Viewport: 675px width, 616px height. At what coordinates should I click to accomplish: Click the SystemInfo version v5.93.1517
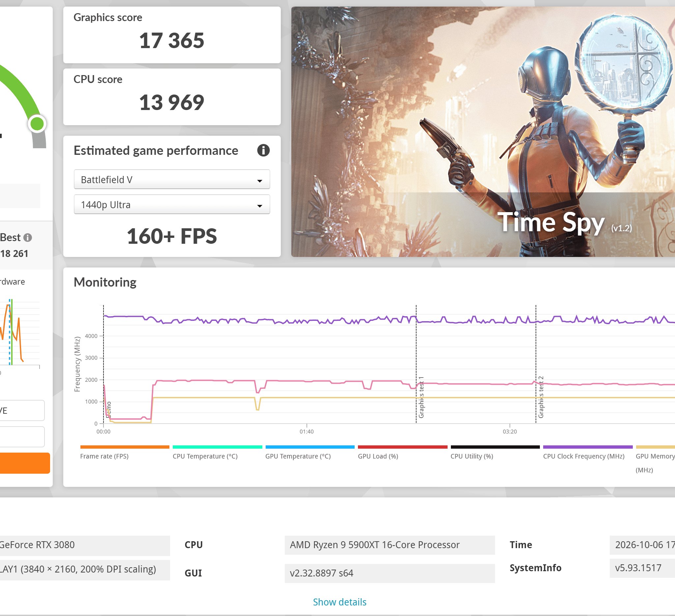pyautogui.click(x=642, y=568)
